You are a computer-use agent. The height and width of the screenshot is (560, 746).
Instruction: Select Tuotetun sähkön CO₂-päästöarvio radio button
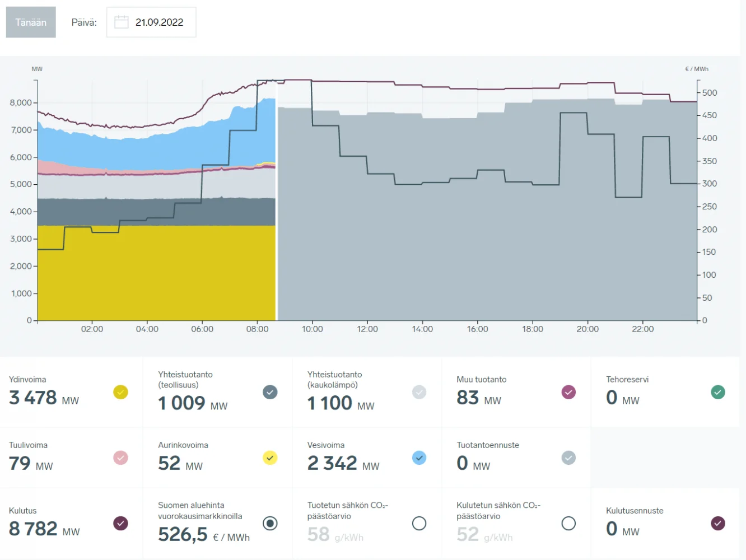[419, 523]
